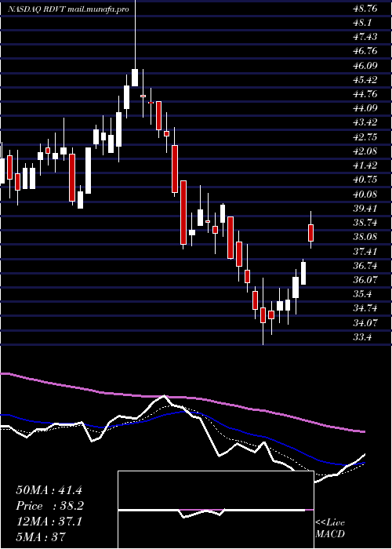Screen dimensions: 392x549
Task: Click the Price : 38.2 readout
Action: click(49, 506)
